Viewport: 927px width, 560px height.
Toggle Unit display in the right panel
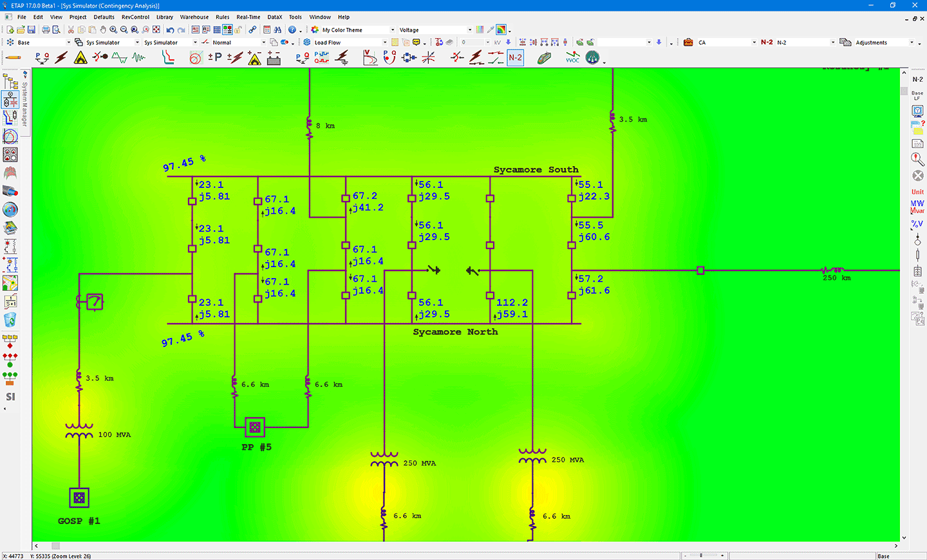click(917, 191)
